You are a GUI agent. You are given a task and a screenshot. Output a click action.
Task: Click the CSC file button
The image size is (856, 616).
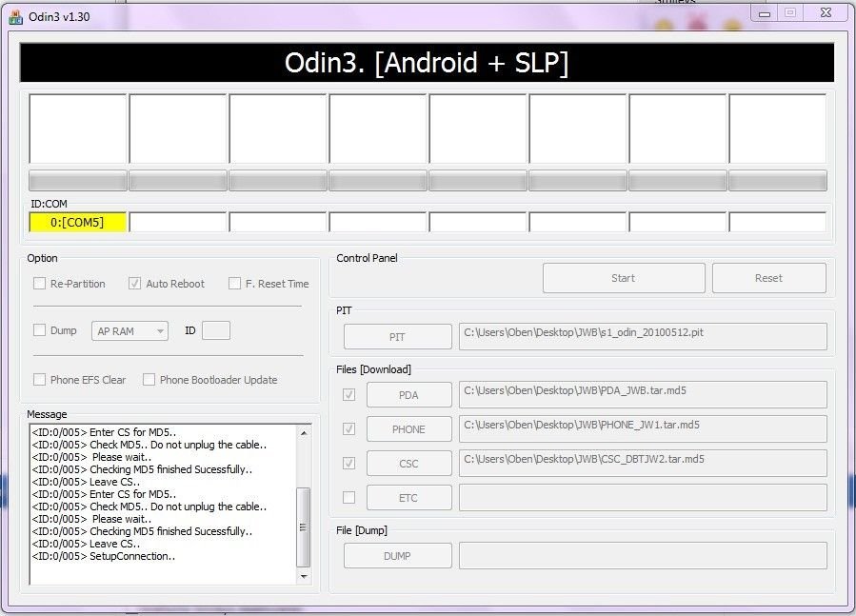pyautogui.click(x=408, y=464)
